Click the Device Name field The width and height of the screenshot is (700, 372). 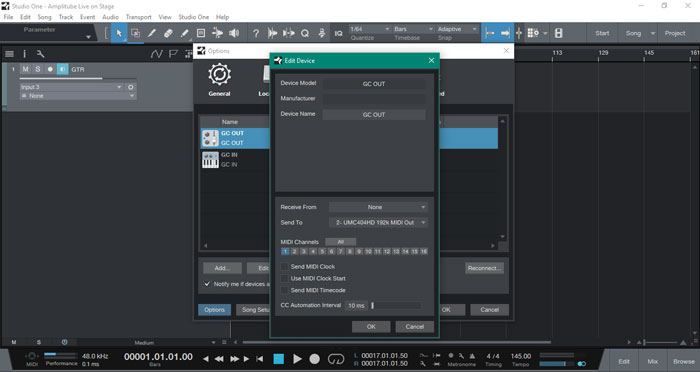point(374,114)
